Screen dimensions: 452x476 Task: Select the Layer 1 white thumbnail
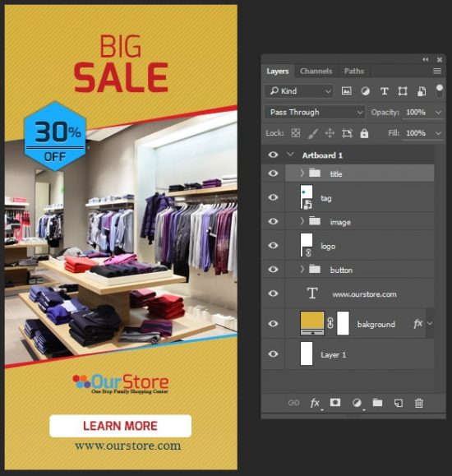[307, 354]
